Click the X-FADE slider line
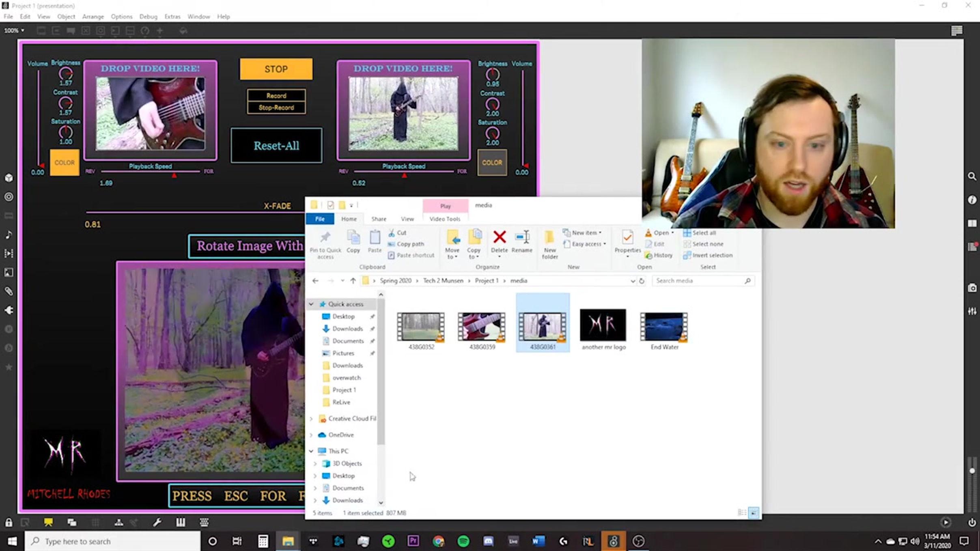The height and width of the screenshot is (551, 980). (195, 212)
